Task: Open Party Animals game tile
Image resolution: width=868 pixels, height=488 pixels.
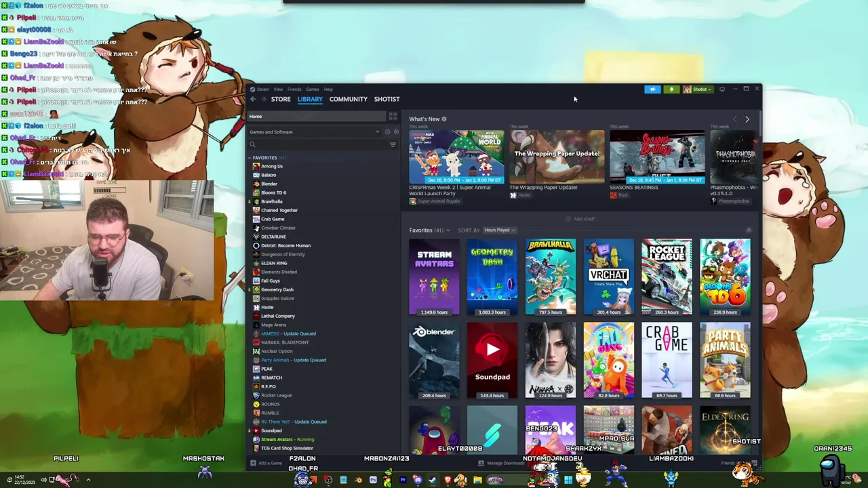Action: [x=726, y=360]
